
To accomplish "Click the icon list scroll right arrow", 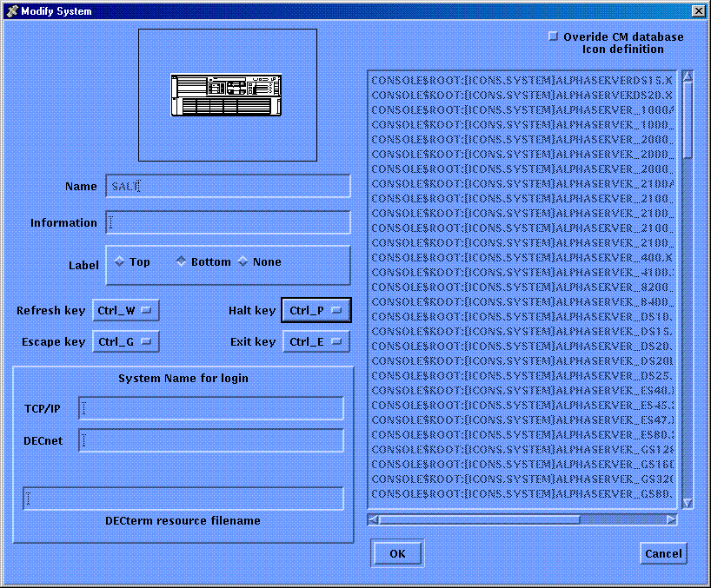I will (x=672, y=519).
